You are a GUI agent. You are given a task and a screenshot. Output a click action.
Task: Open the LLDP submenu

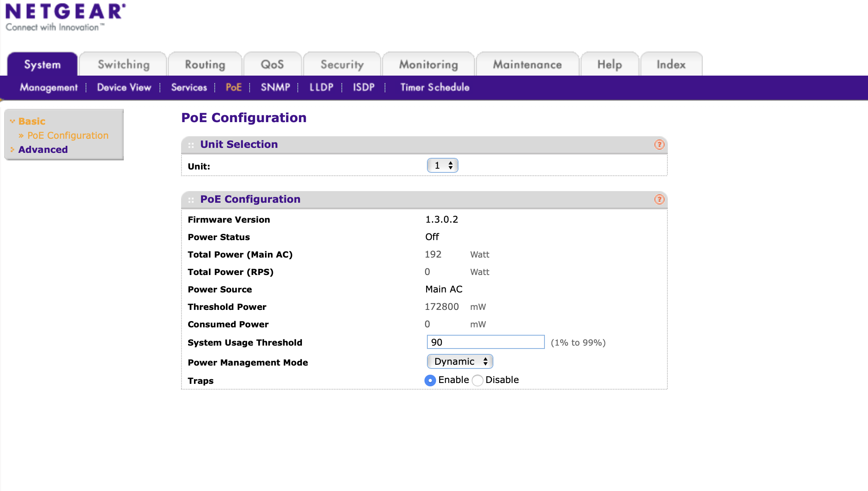tap(321, 87)
